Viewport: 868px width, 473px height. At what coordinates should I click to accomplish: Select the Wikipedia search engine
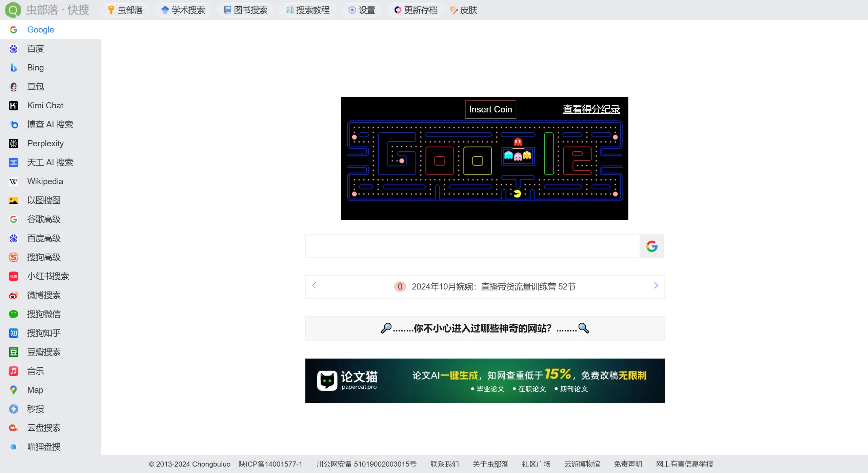[x=46, y=181]
